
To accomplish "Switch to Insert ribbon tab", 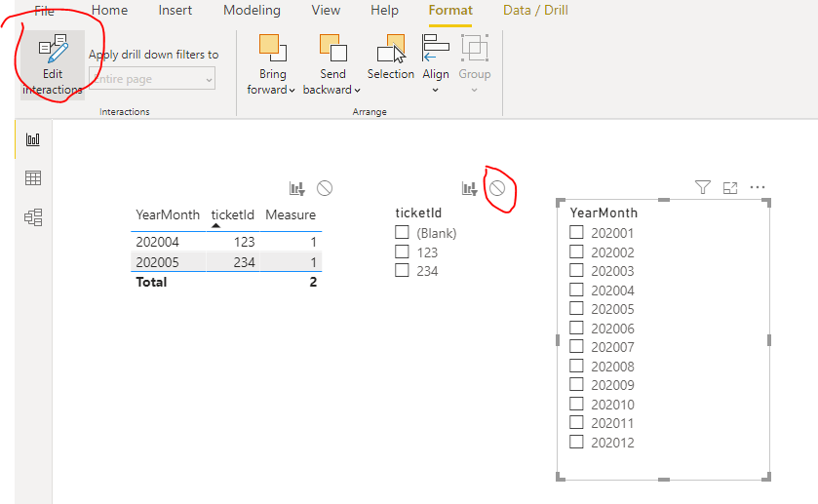I will tap(175, 11).
